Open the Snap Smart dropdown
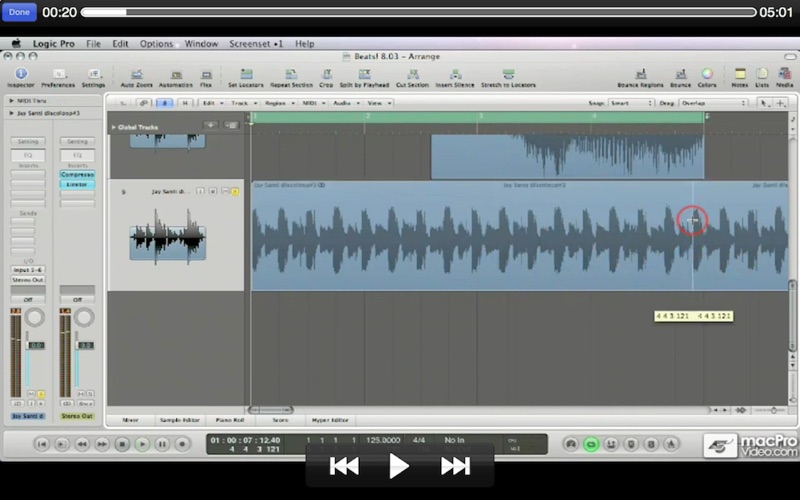The image size is (800, 500). (631, 103)
